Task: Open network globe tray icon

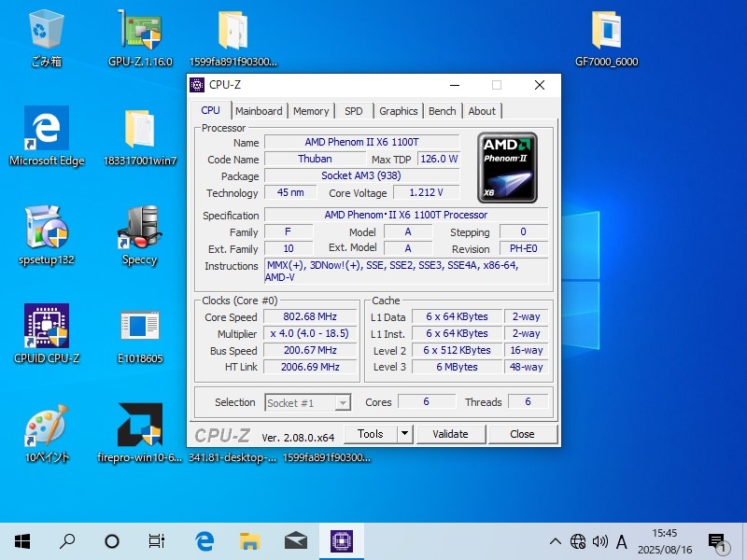Action: (578, 541)
